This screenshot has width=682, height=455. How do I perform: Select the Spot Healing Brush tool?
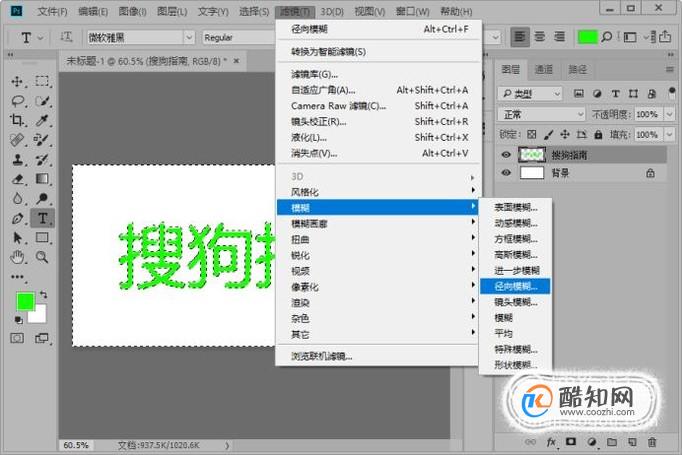tap(17, 140)
